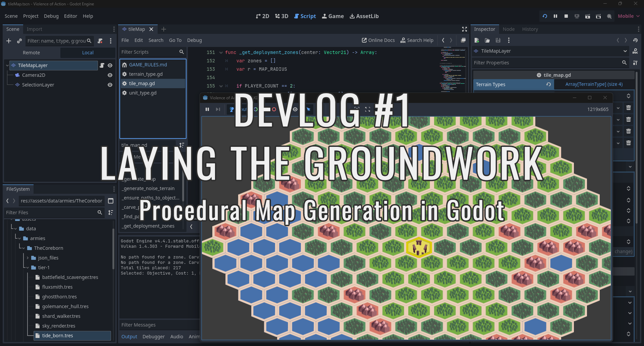Restart the running project
This screenshot has width=644, height=346.
pos(544,16)
